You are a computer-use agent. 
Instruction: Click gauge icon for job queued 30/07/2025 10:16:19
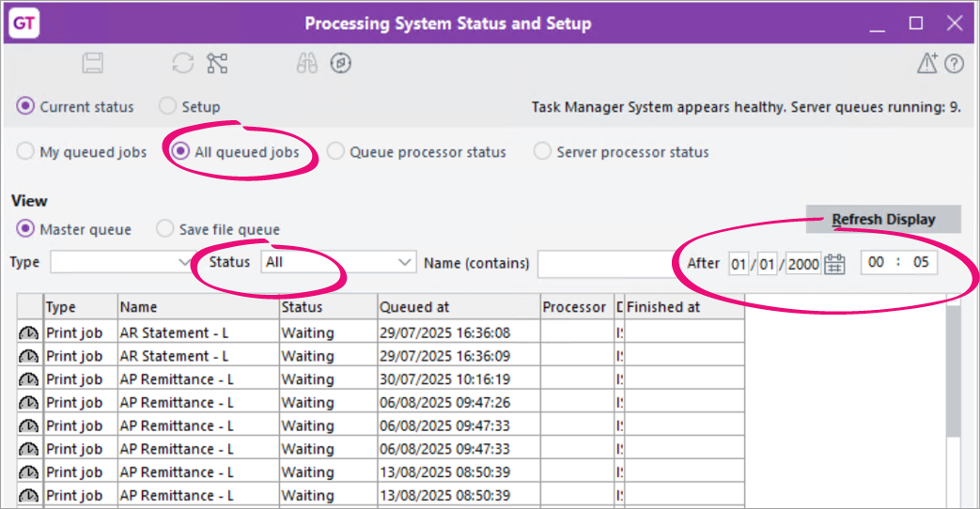tap(29, 379)
